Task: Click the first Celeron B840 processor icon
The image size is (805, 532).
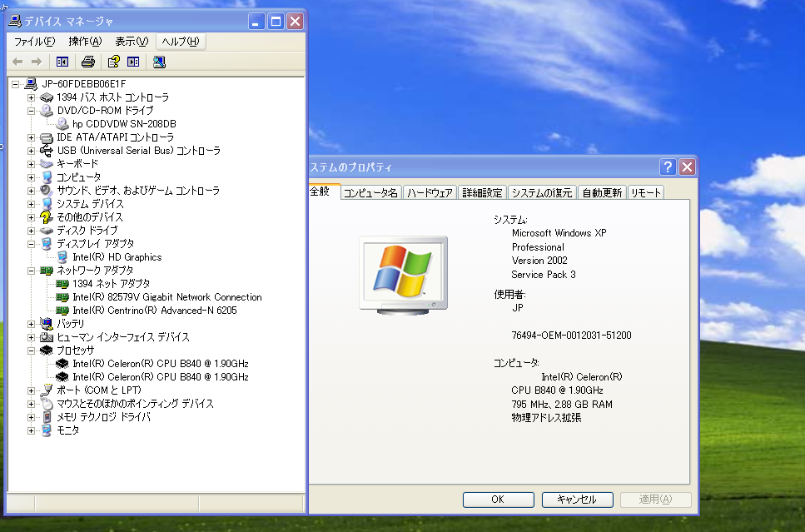Action: tap(62, 364)
